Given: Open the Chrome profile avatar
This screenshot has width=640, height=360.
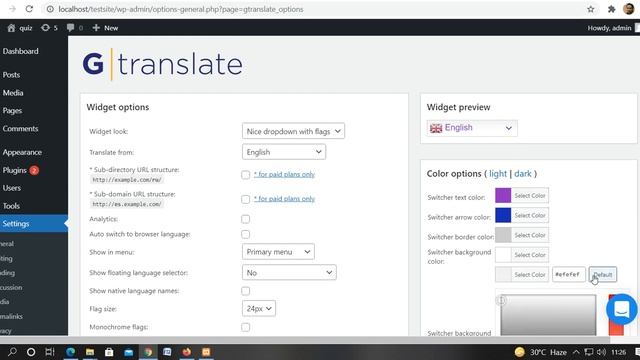Looking at the screenshot, I should 629,9.
